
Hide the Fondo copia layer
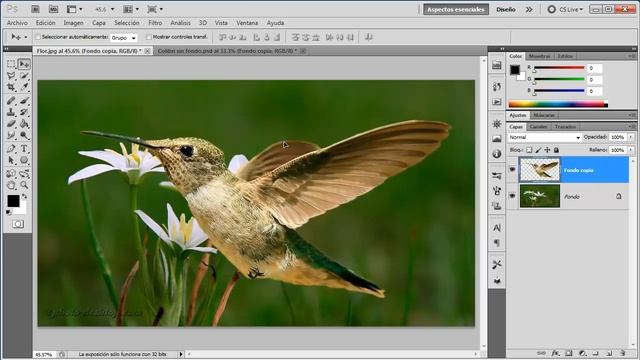(x=512, y=169)
